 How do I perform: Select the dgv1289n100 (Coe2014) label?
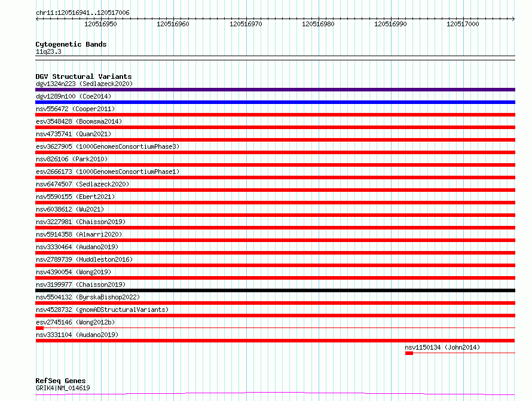click(74, 96)
